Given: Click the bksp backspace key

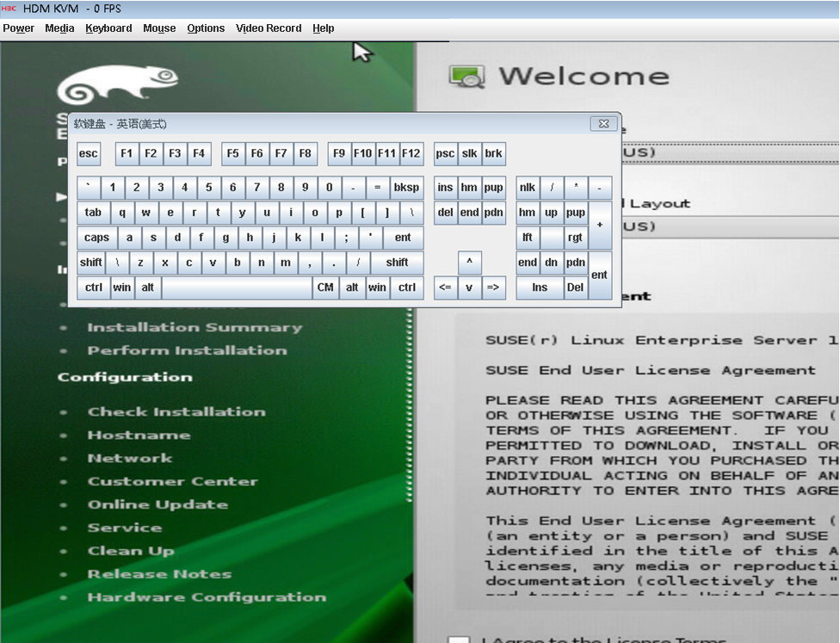Looking at the screenshot, I should tap(406, 188).
